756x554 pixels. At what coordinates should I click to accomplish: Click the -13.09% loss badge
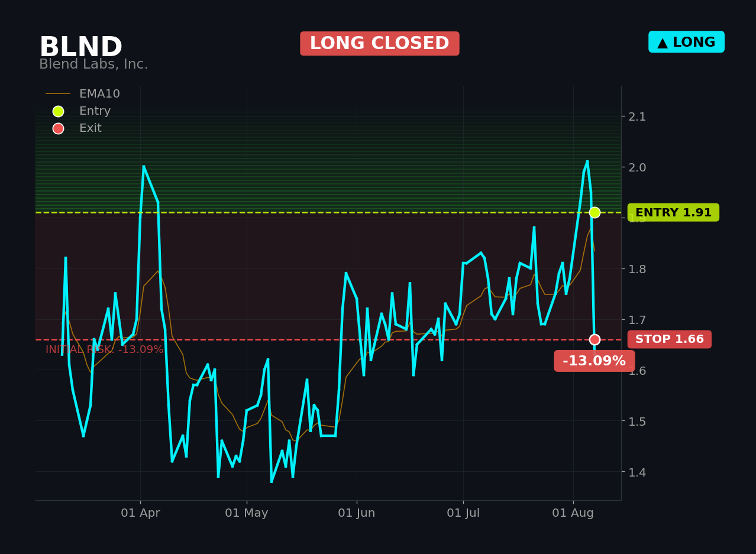coord(594,361)
